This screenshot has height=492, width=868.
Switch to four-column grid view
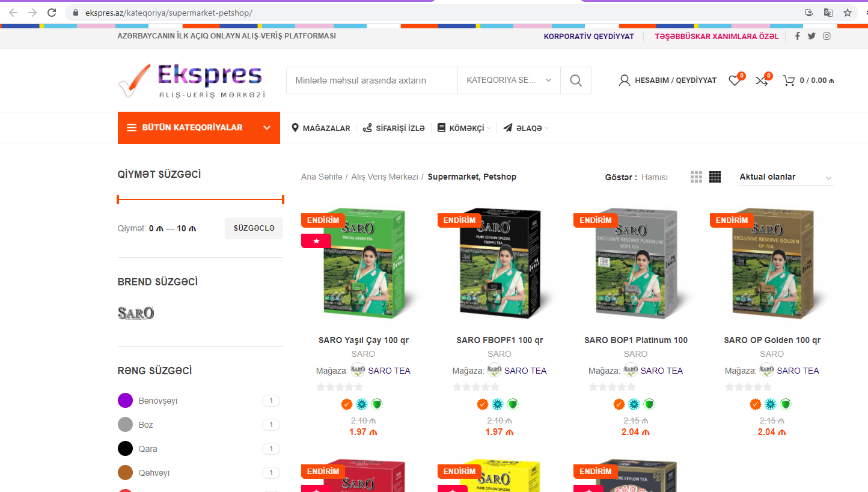(715, 177)
